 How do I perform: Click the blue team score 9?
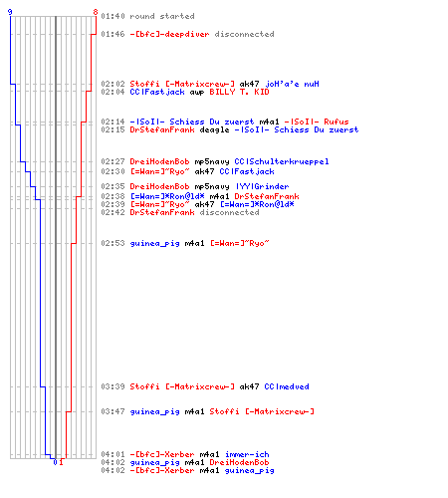pos(10,12)
